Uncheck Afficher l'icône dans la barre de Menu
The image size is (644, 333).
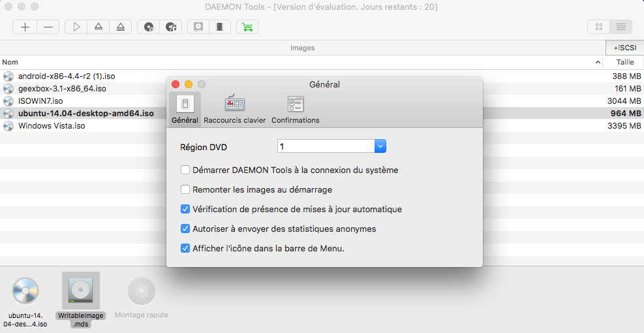[x=185, y=248]
